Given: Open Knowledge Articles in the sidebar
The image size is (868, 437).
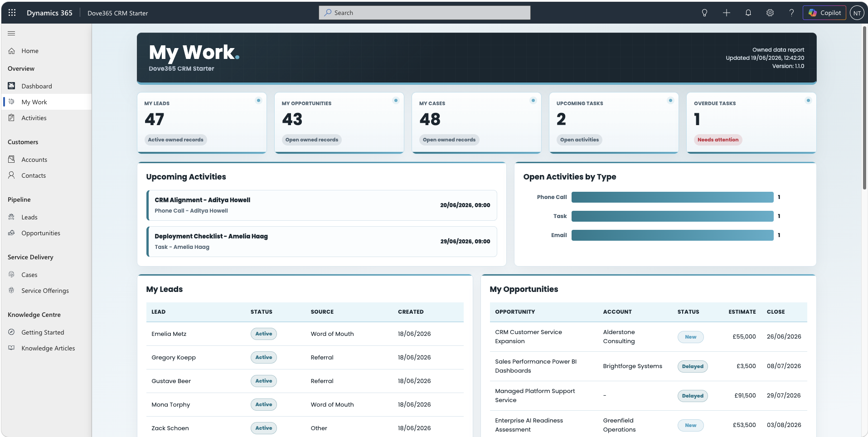Looking at the screenshot, I should tap(47, 348).
